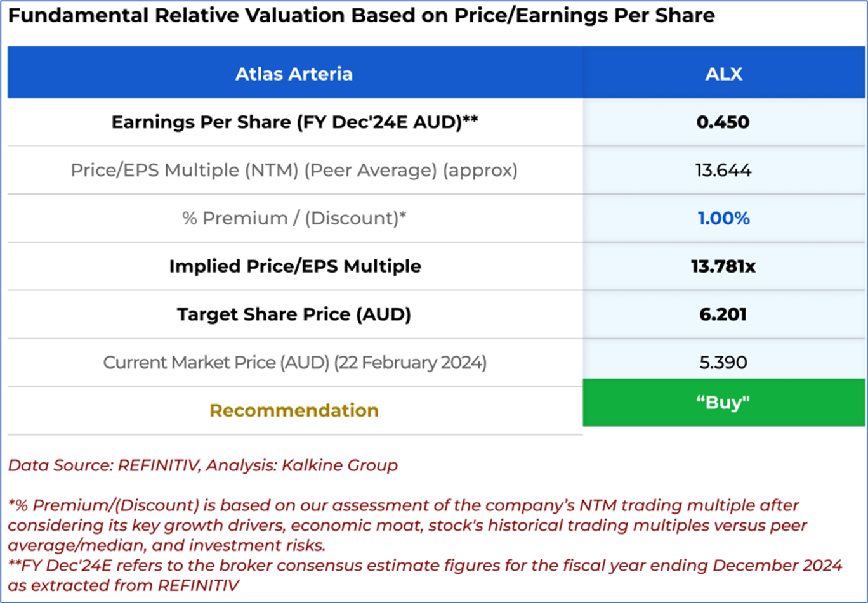Select the Price/EPS Multiple (NTM) label
This screenshot has width=868, height=603.
coord(294,170)
